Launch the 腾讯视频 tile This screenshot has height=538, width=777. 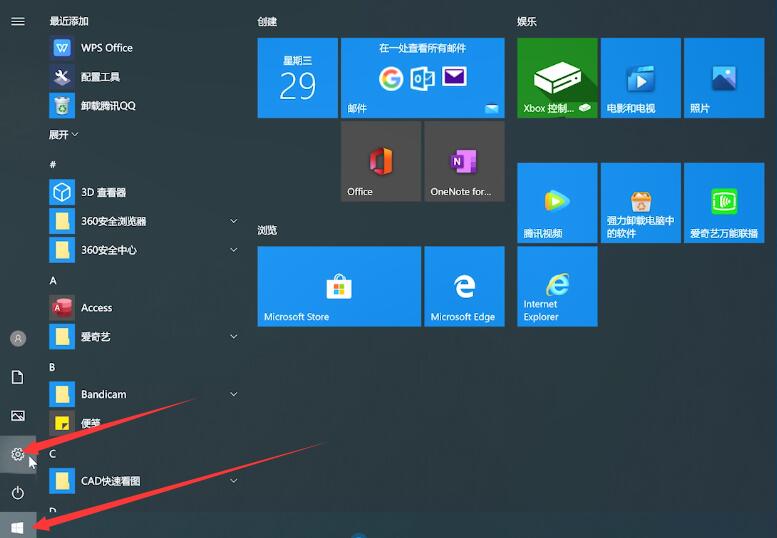coord(557,203)
